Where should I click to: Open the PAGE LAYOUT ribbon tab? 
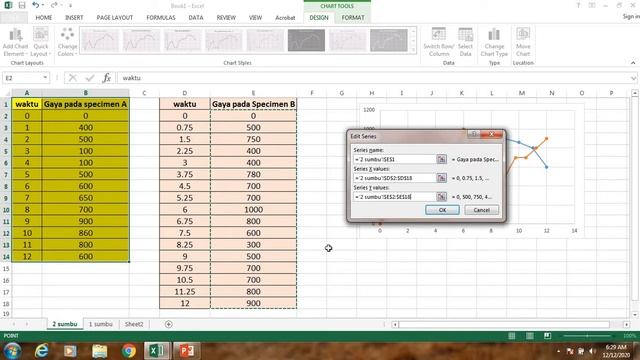pyautogui.click(x=115, y=18)
